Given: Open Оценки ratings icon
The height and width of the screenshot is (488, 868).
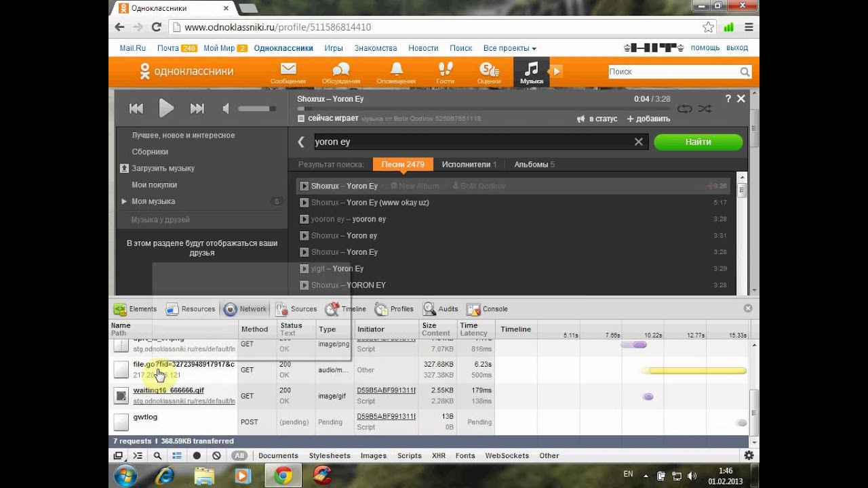Looking at the screenshot, I should pos(489,73).
